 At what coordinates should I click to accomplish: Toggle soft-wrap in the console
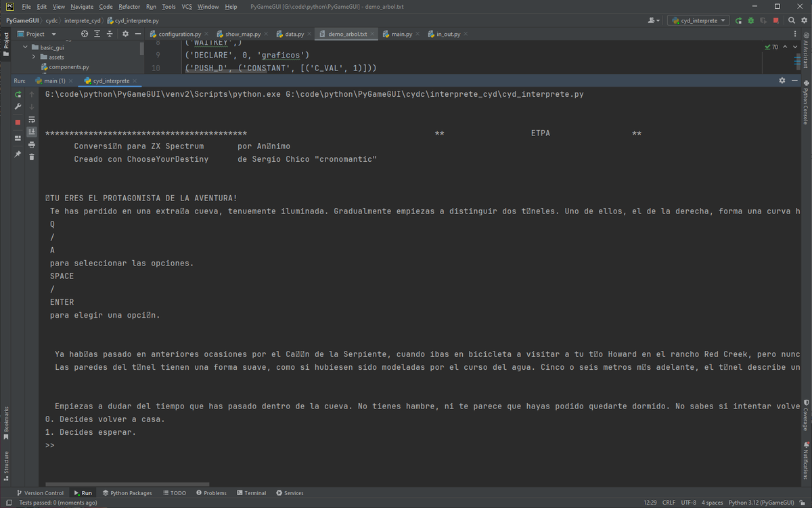[32, 119]
